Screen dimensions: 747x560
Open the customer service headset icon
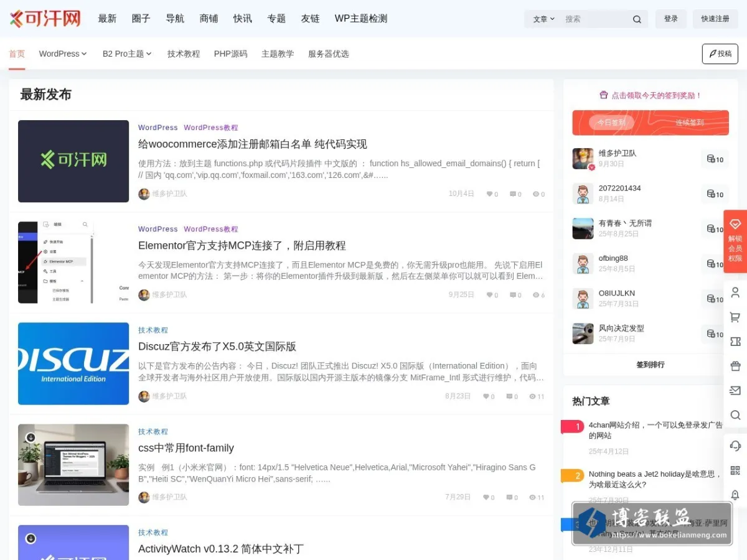pos(735,446)
